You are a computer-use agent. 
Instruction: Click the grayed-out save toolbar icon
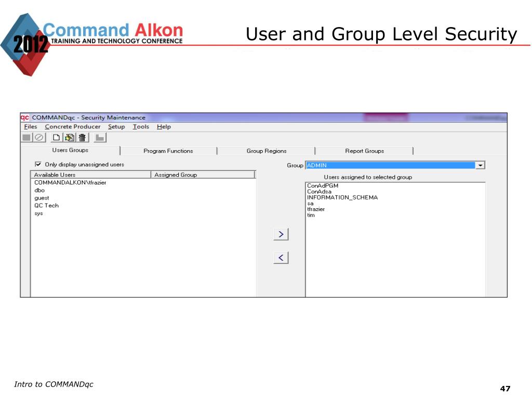[26, 137]
